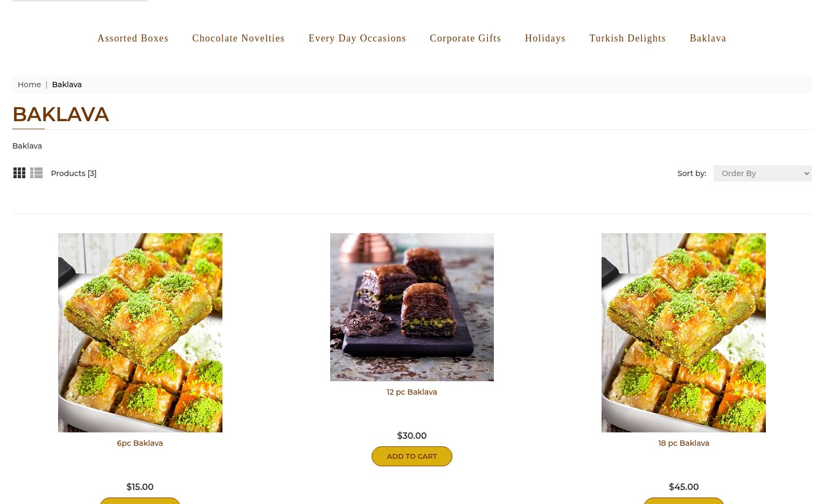Open Assorted Boxes menu

(132, 38)
